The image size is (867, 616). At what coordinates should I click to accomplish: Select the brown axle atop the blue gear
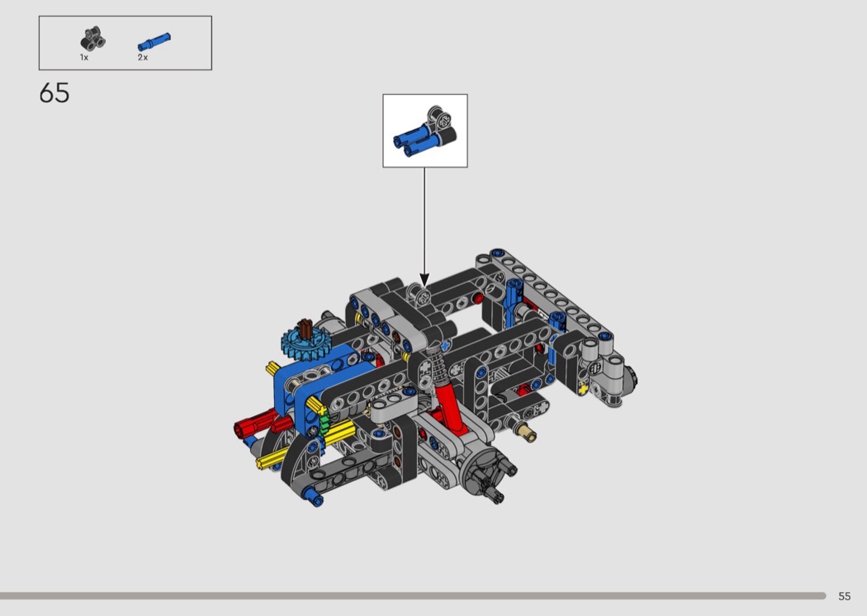[x=303, y=328]
